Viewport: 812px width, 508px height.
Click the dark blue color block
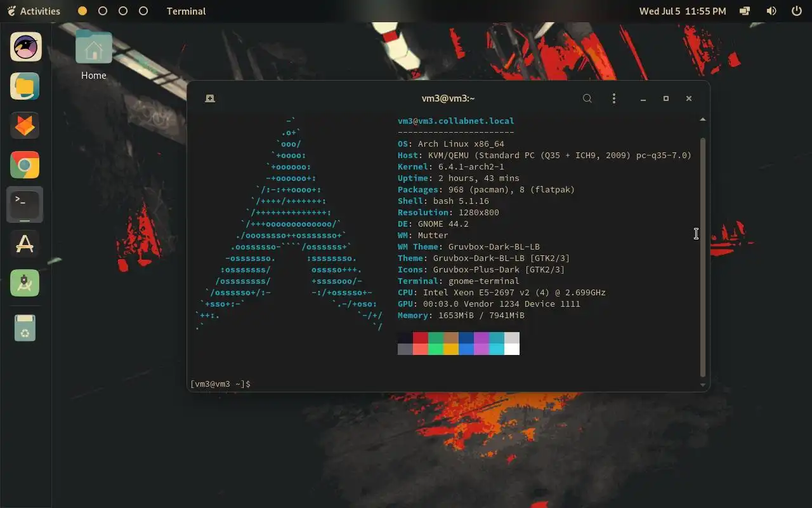pos(466,338)
